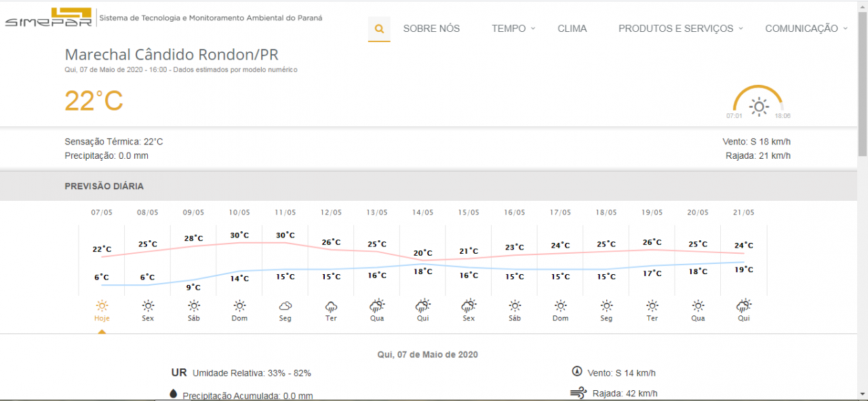Select the rain icon above Qui 21/05
Viewport: 868px width, 401px height.
tap(744, 305)
